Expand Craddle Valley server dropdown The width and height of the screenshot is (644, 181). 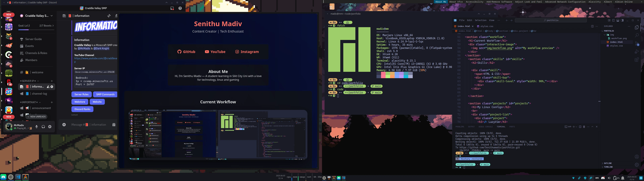52,16
